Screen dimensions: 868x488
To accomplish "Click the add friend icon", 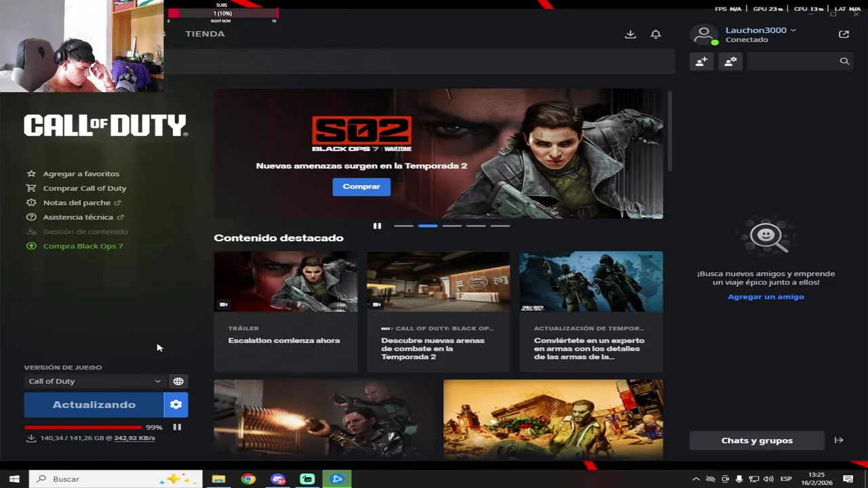I will click(x=701, y=61).
